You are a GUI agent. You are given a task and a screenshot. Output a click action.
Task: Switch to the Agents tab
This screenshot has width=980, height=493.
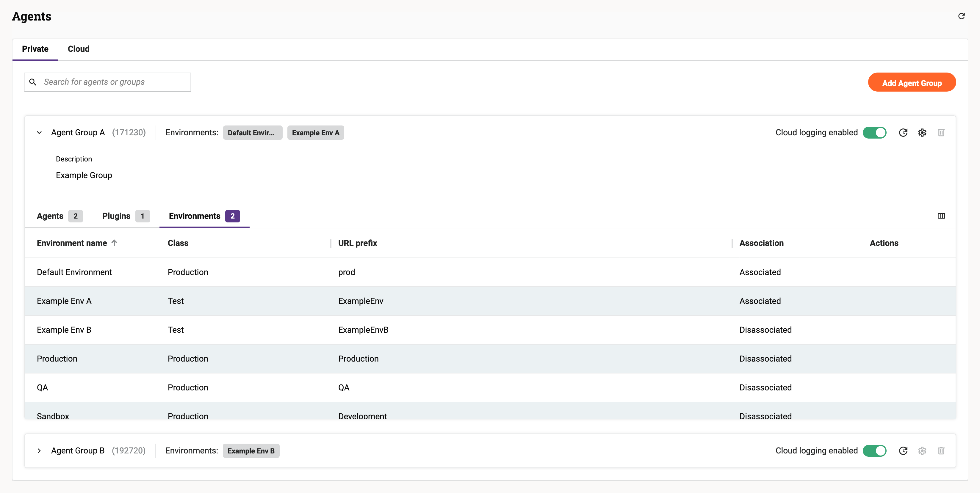click(50, 216)
